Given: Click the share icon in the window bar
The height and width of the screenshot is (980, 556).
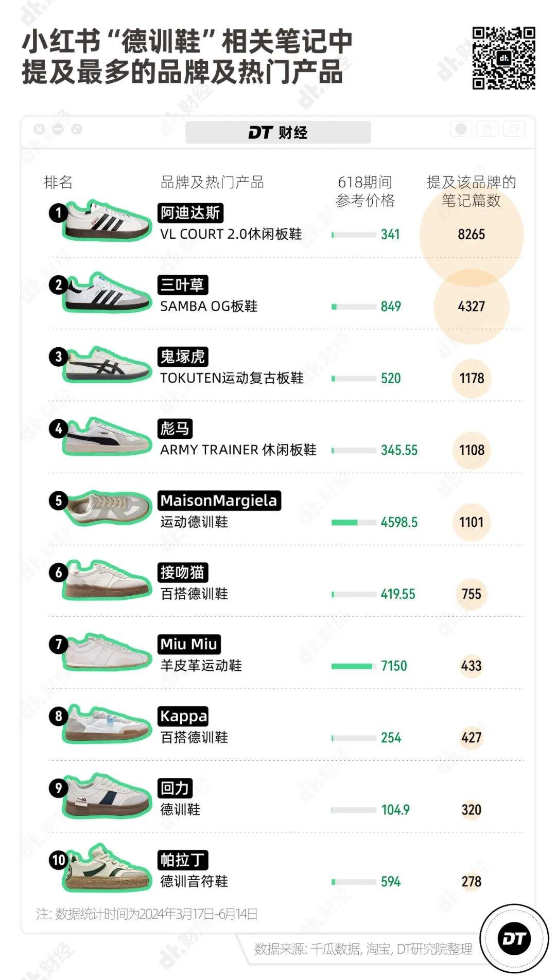Looking at the screenshot, I should [488, 129].
